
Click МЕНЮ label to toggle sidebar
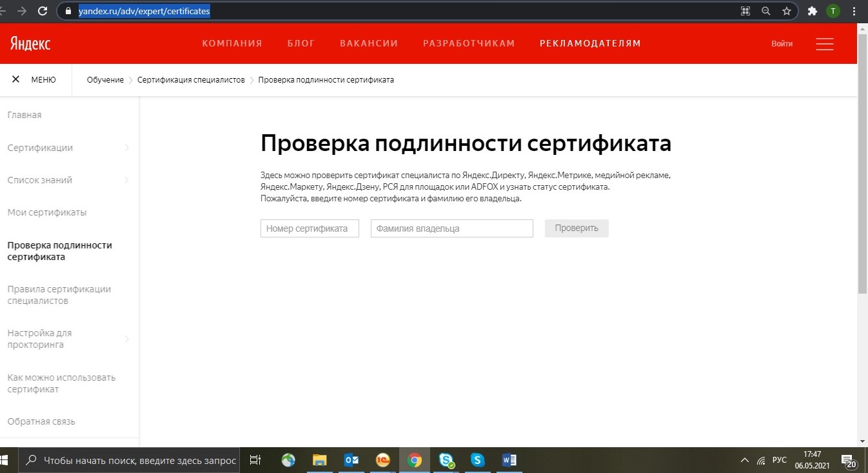43,80
